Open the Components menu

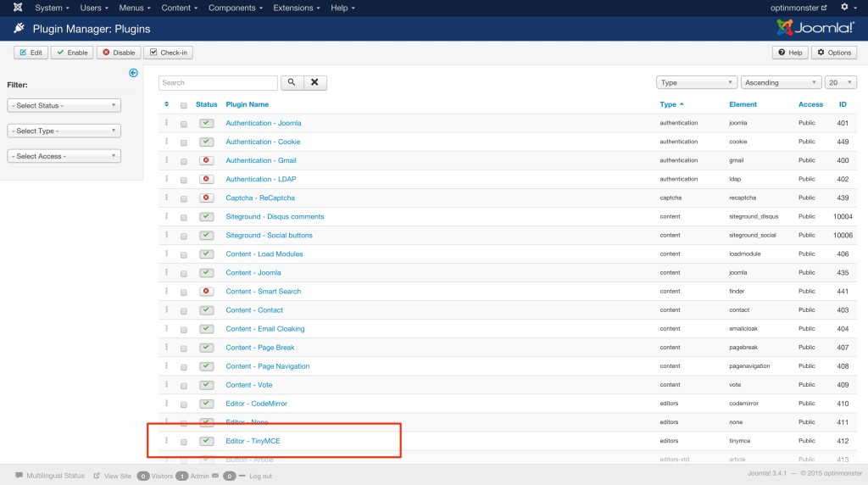click(x=236, y=8)
